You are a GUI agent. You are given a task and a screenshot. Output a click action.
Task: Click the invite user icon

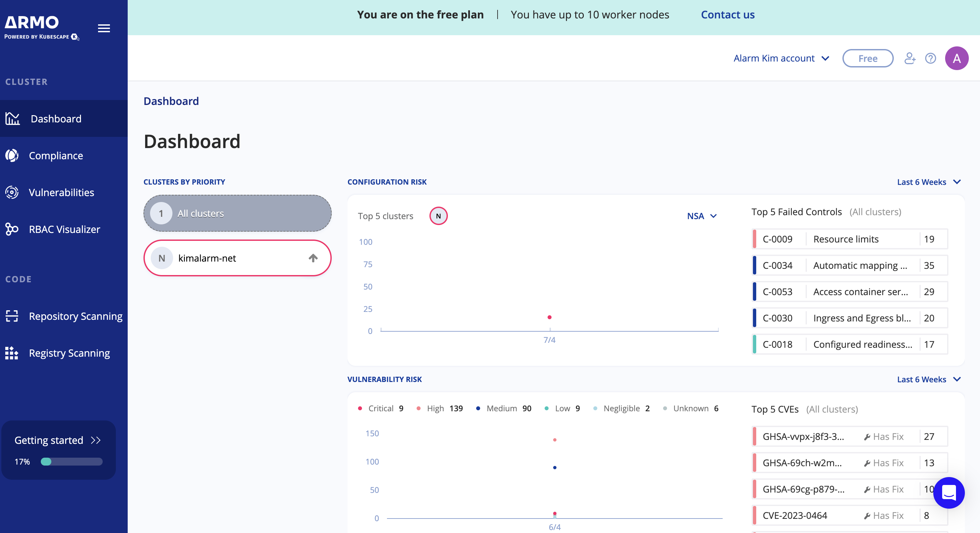pos(910,58)
